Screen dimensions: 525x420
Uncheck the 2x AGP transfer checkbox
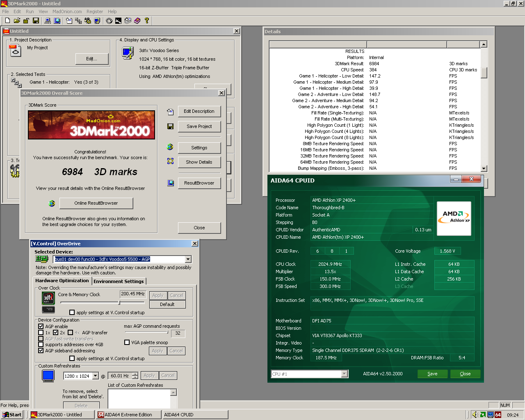coord(55,333)
